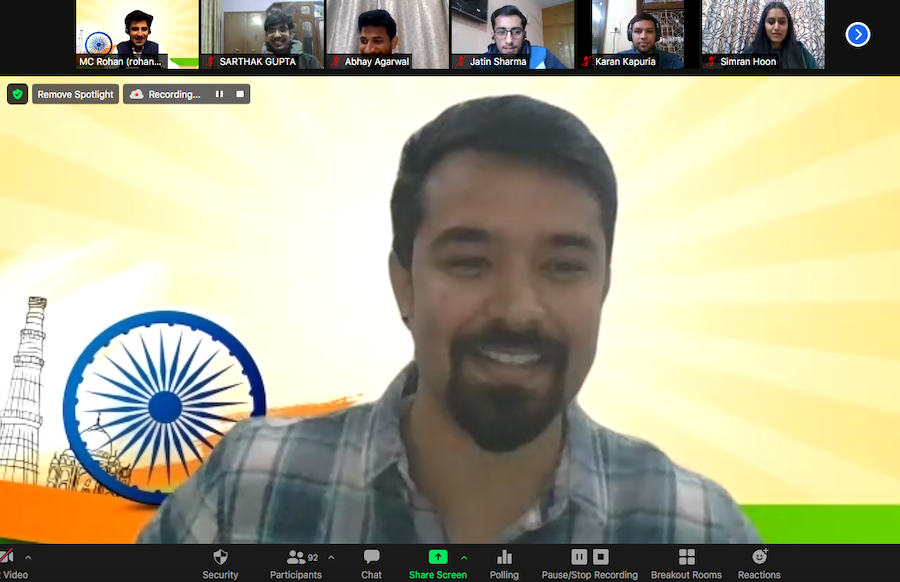Stop recording from the top recording indicator

240,94
